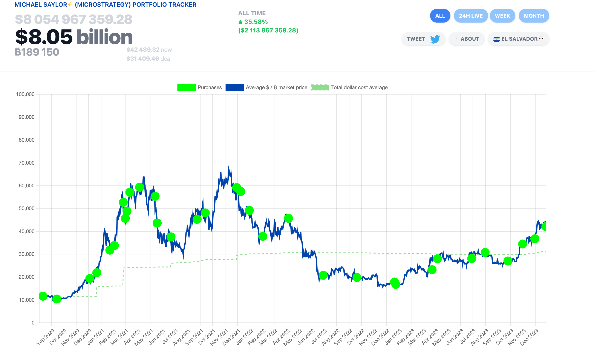Toggle the Total dollar cost average swatch
This screenshot has height=364, width=594.
(x=320, y=87)
